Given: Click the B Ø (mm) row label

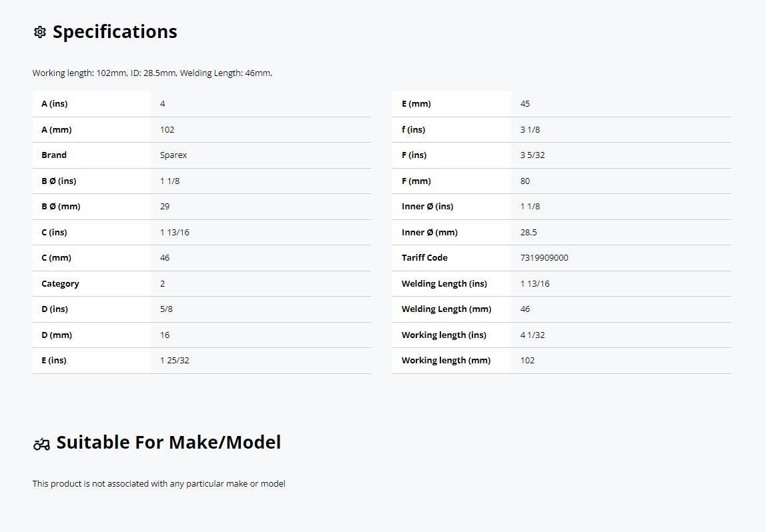Looking at the screenshot, I should coord(61,207).
